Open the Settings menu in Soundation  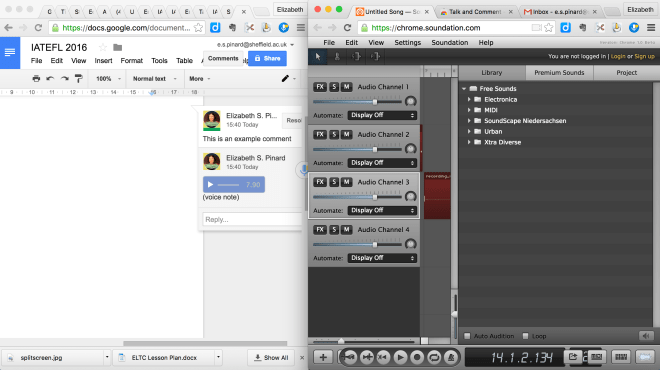pos(407,43)
